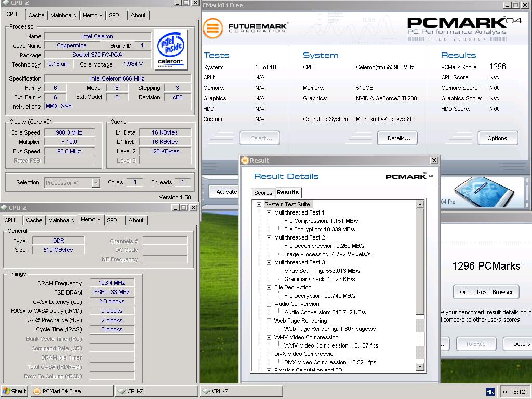Screen dimensions: 532x399
Task: Collapse the Audio Conversion node
Action: tap(269, 304)
